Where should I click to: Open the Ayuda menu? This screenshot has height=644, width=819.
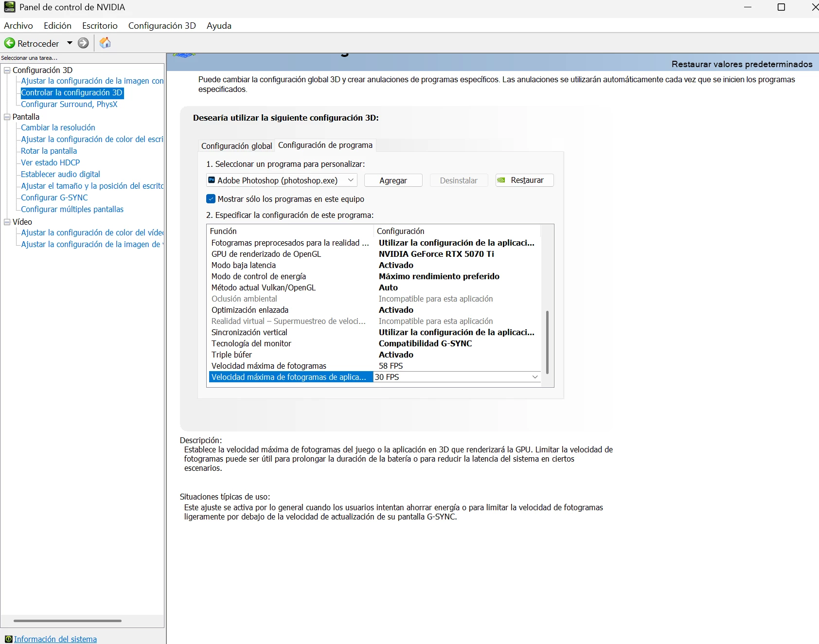[219, 25]
